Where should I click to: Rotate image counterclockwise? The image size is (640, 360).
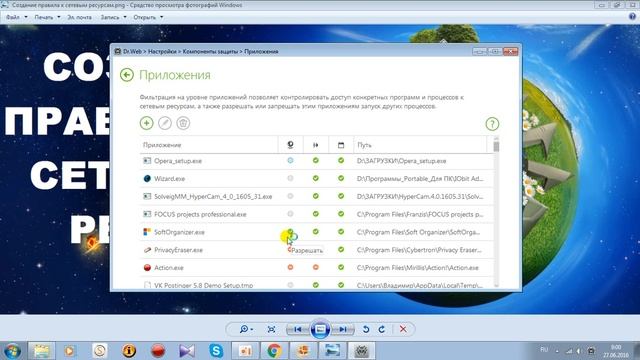[366, 329]
